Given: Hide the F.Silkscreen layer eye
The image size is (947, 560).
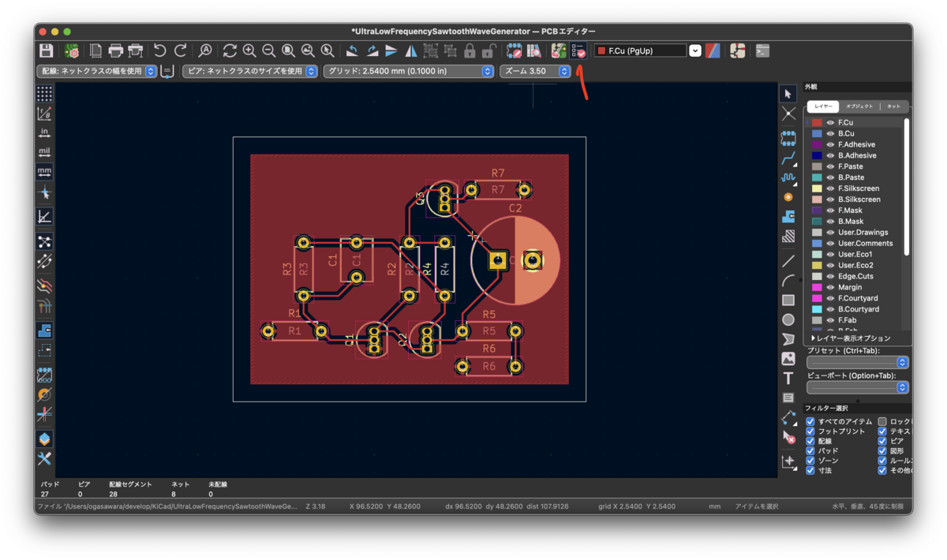Looking at the screenshot, I should pos(830,189).
